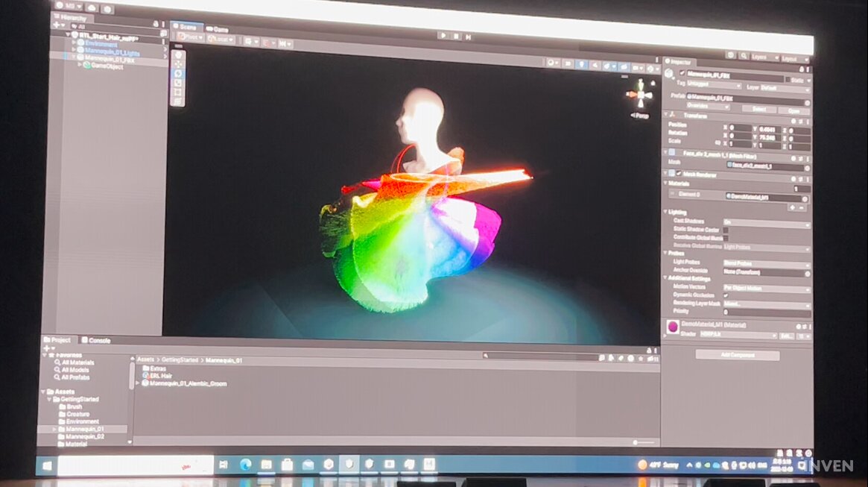Image resolution: width=868 pixels, height=487 pixels.
Task: Open the Cast Shadows dropdown
Action: click(766, 223)
